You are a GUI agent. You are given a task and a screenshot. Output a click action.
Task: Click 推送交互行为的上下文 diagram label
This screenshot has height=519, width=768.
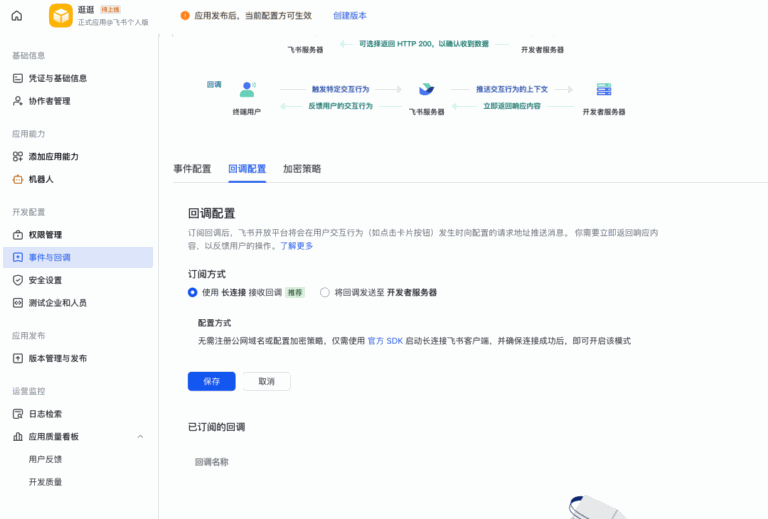point(512,89)
